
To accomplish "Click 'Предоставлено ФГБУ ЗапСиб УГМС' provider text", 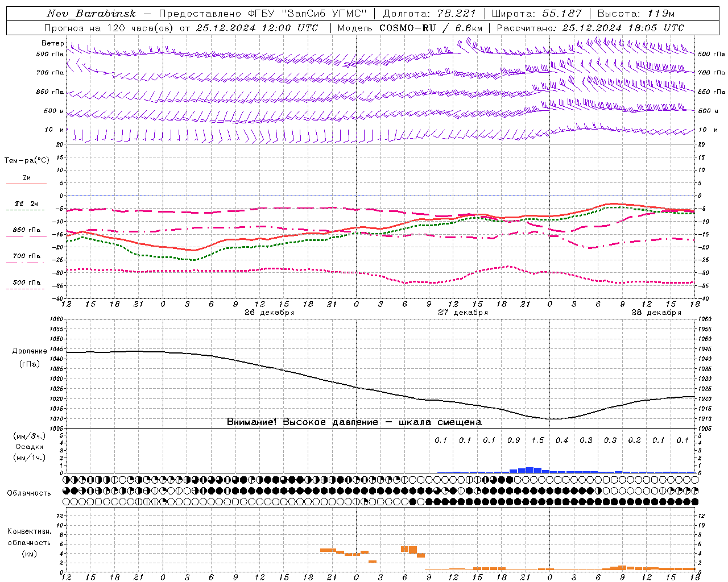I will click(x=263, y=14).
